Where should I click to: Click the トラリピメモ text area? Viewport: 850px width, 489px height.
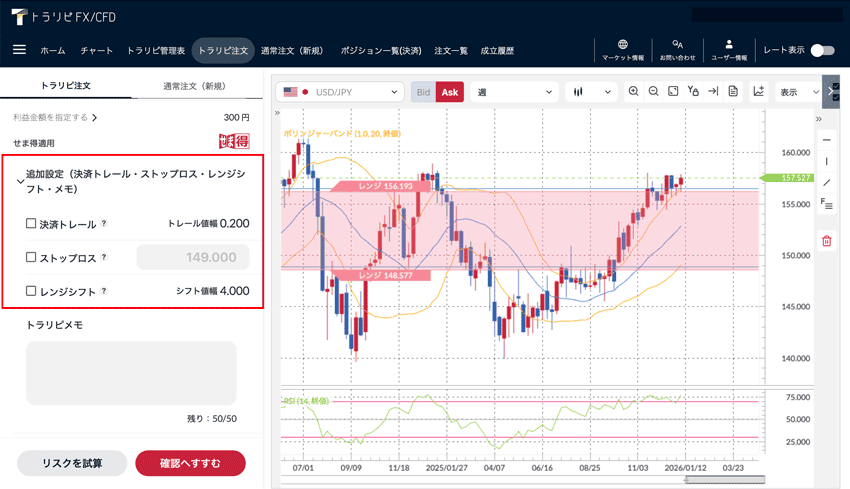point(131,373)
